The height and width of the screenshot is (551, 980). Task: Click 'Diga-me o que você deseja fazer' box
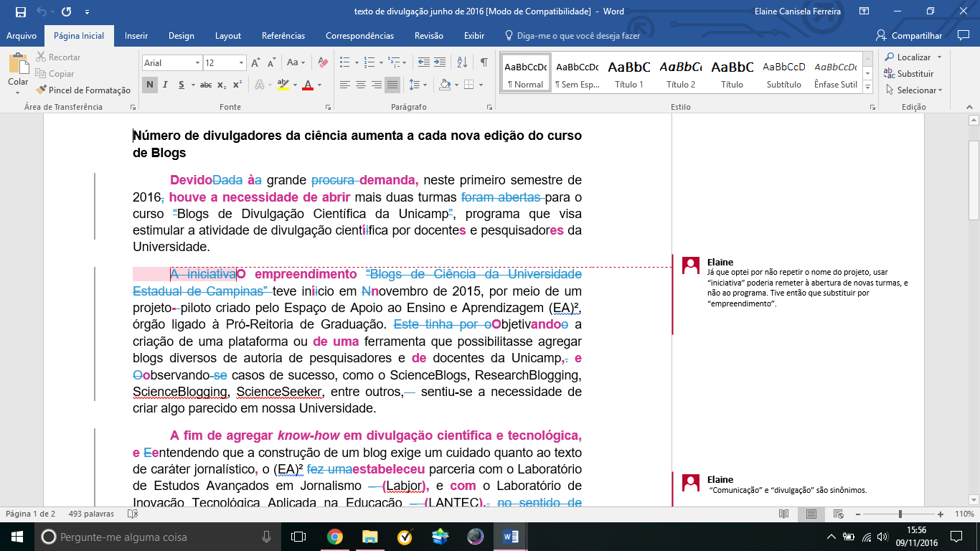(573, 36)
